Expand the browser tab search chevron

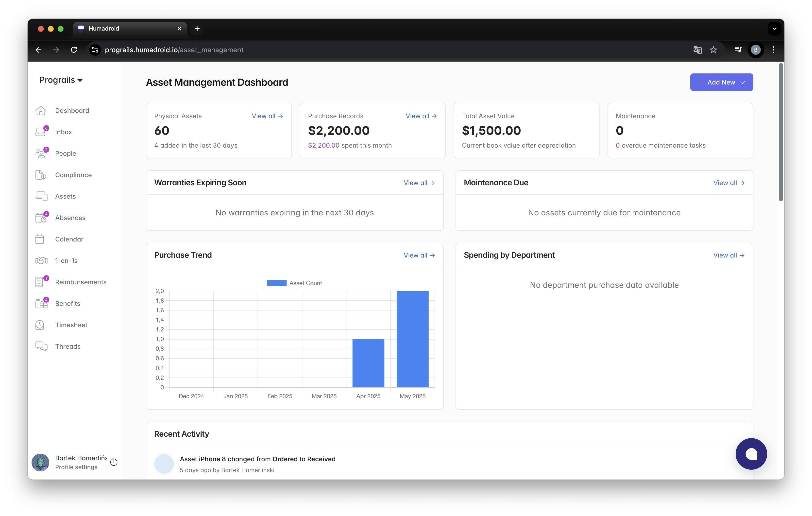click(x=774, y=29)
